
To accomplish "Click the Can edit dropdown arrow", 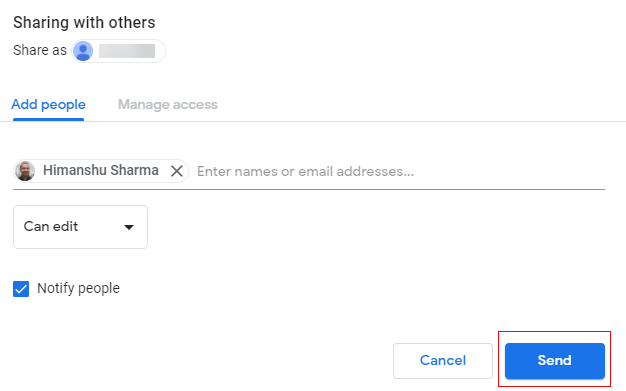I will (x=129, y=227).
